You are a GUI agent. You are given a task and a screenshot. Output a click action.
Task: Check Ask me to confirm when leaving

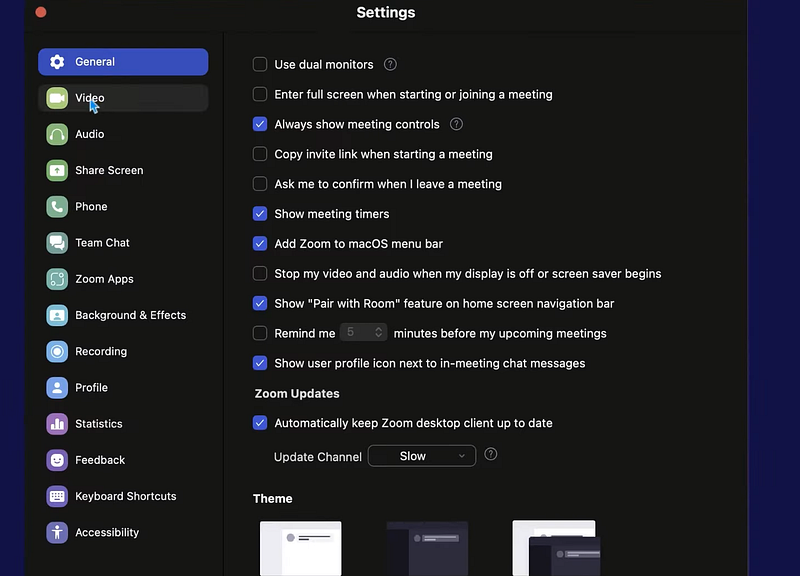260,184
